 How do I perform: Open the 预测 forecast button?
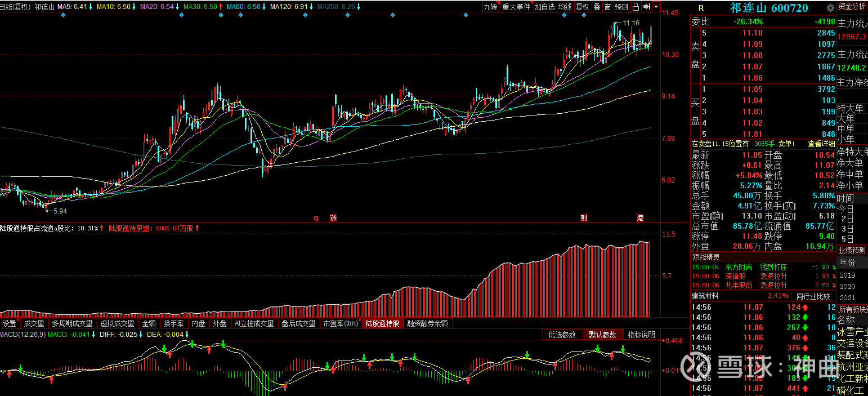point(621,7)
